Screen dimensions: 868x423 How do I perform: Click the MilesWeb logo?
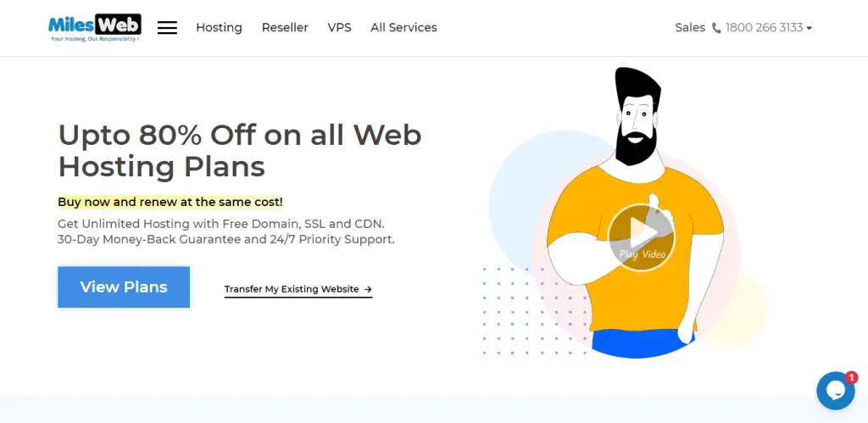[95, 28]
